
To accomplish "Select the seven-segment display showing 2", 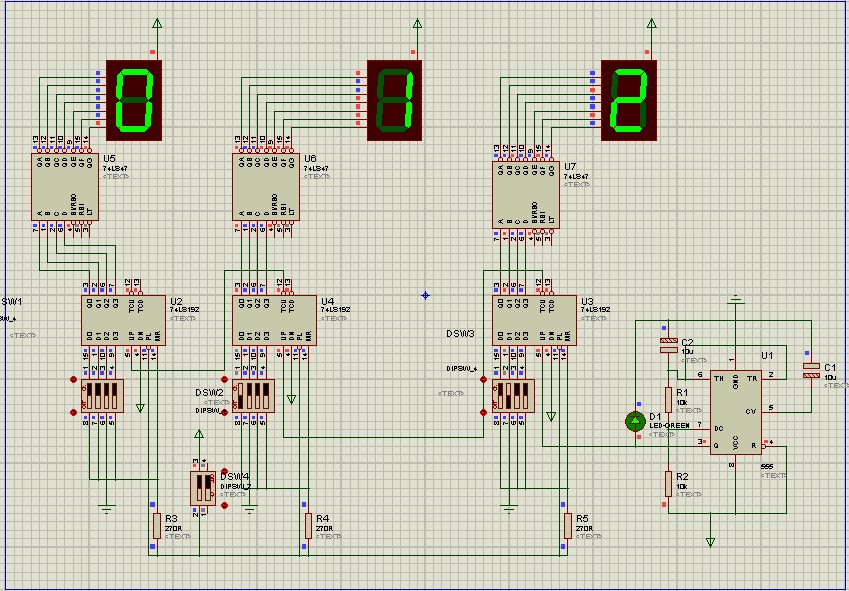I will click(x=629, y=100).
